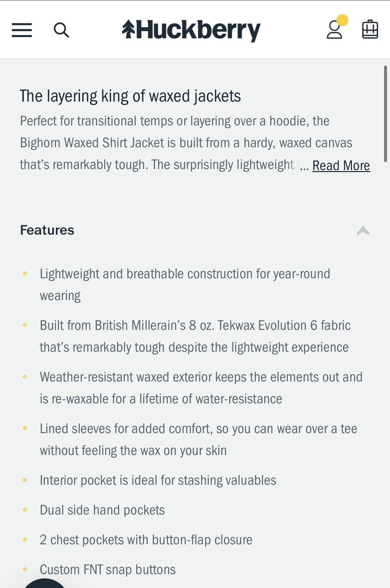Click the 'Built from British Millerain's' feature text

coord(195,336)
